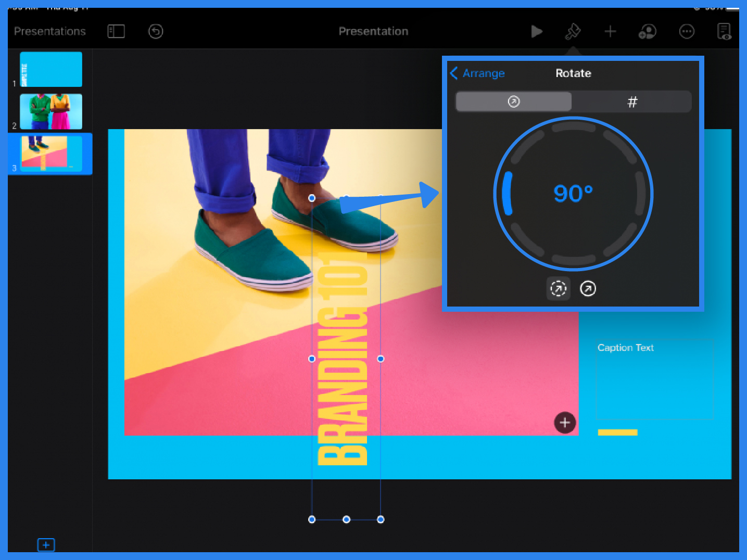The image size is (747, 560).
Task: Tap the Undo icon in toolbar
Action: pos(156,31)
